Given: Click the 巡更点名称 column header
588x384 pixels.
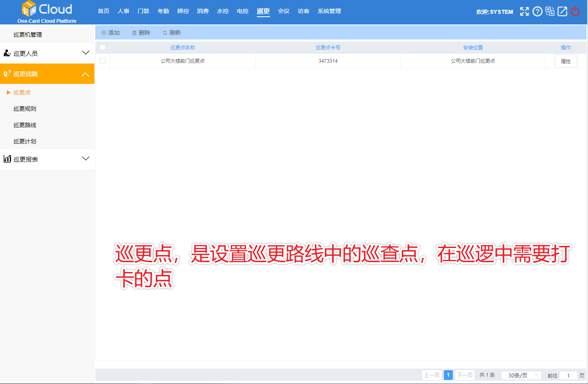Looking at the screenshot, I should tap(182, 48).
